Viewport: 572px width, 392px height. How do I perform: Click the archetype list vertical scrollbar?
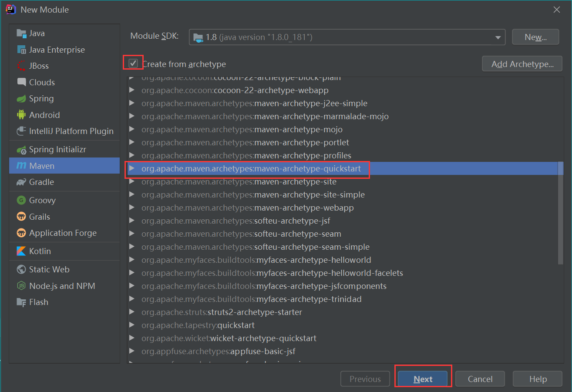pos(561,213)
